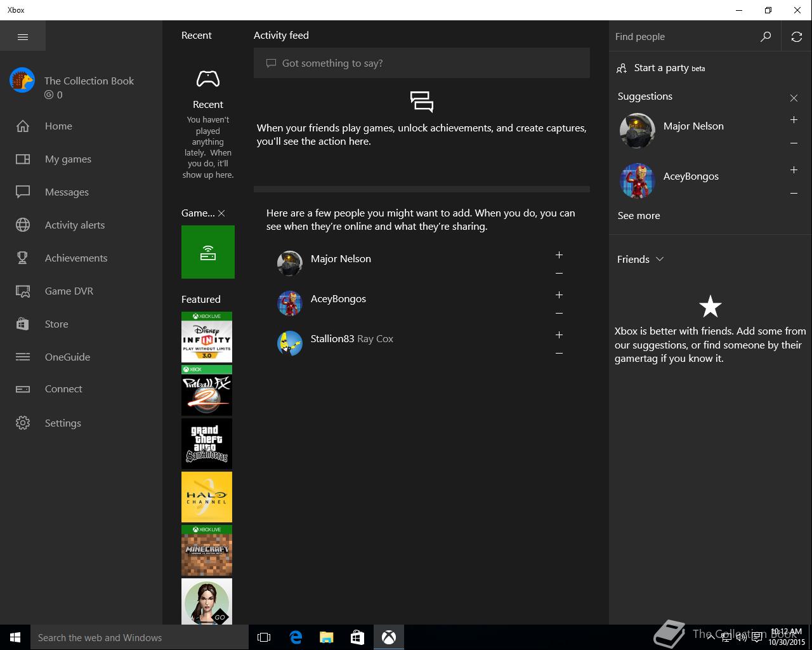
Task: Click the Settings gear icon
Action: click(23, 423)
